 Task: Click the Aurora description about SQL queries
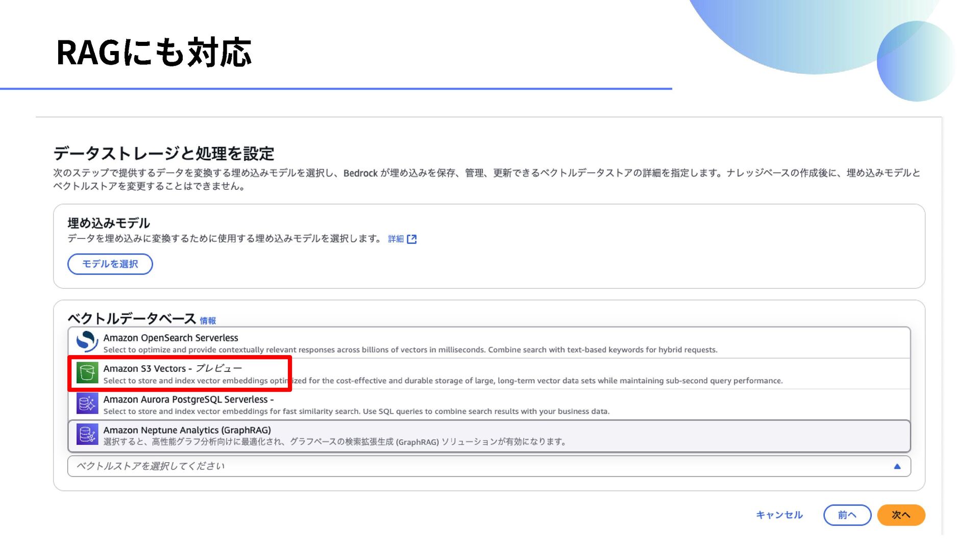pos(356,412)
